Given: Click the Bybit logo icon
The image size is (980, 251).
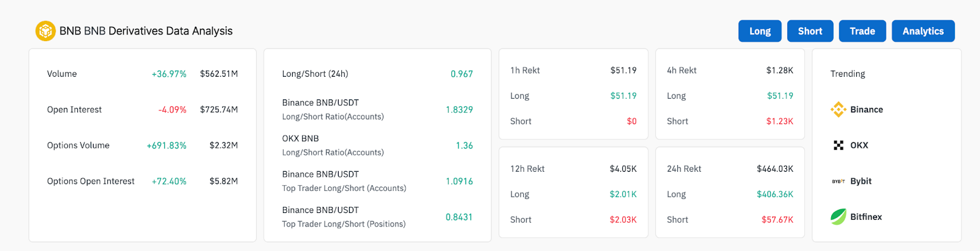Looking at the screenshot, I should [839, 181].
